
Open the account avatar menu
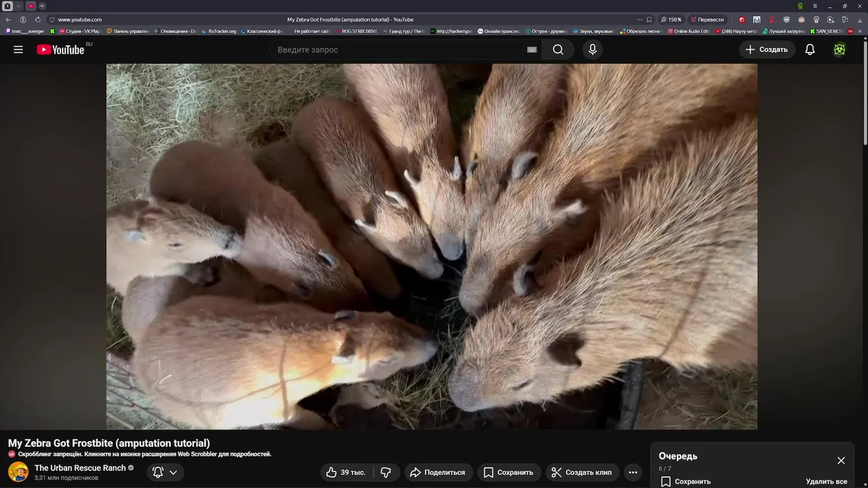(x=840, y=49)
